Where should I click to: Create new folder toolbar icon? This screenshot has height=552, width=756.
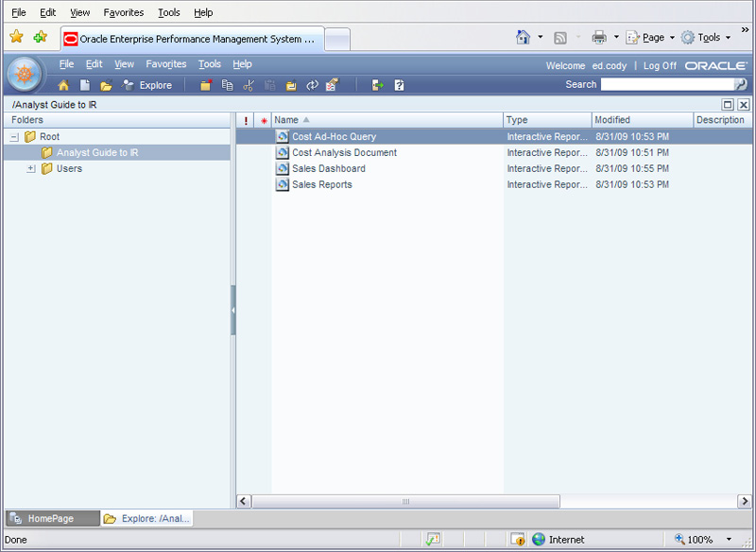206,85
